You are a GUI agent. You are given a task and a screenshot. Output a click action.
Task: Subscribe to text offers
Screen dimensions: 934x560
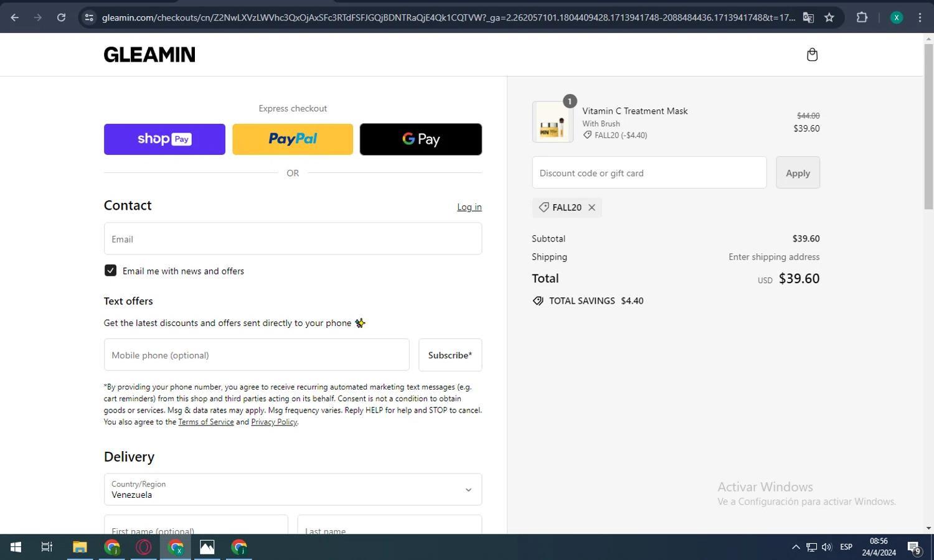(x=450, y=355)
